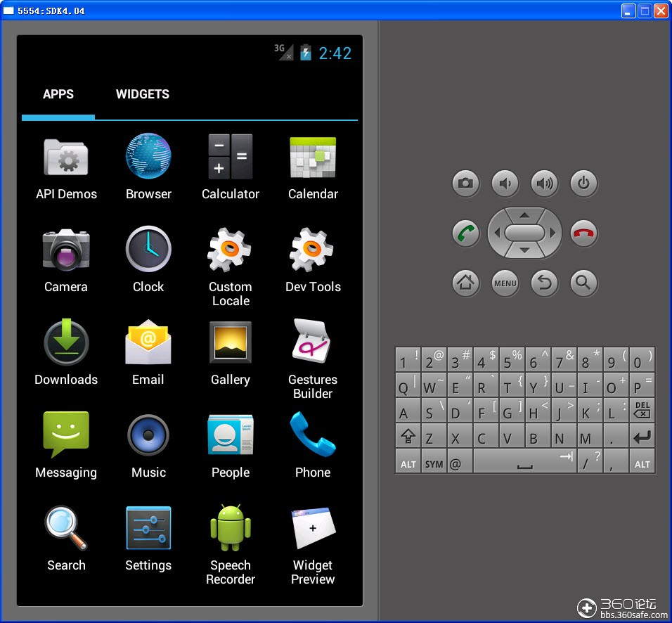Click the M key on emulator keyboard

pyautogui.click(x=590, y=436)
